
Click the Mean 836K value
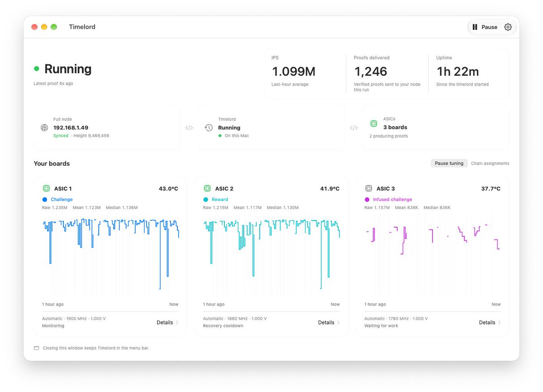click(406, 208)
